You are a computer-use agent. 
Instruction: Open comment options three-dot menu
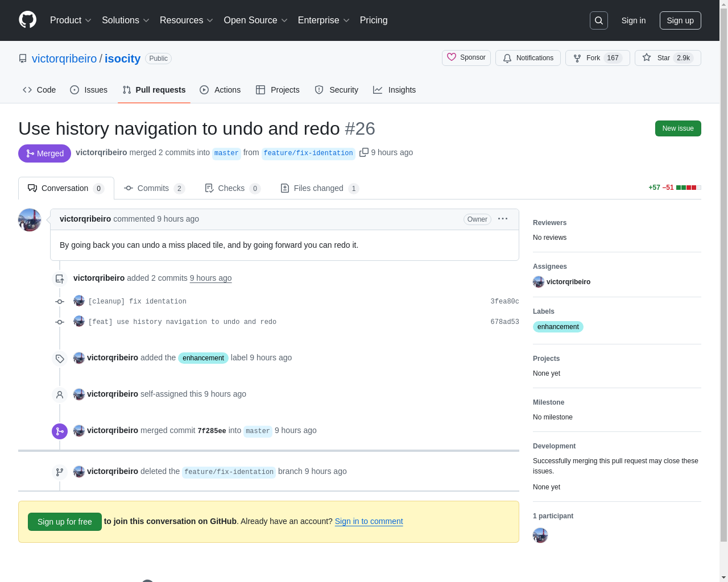(503, 219)
